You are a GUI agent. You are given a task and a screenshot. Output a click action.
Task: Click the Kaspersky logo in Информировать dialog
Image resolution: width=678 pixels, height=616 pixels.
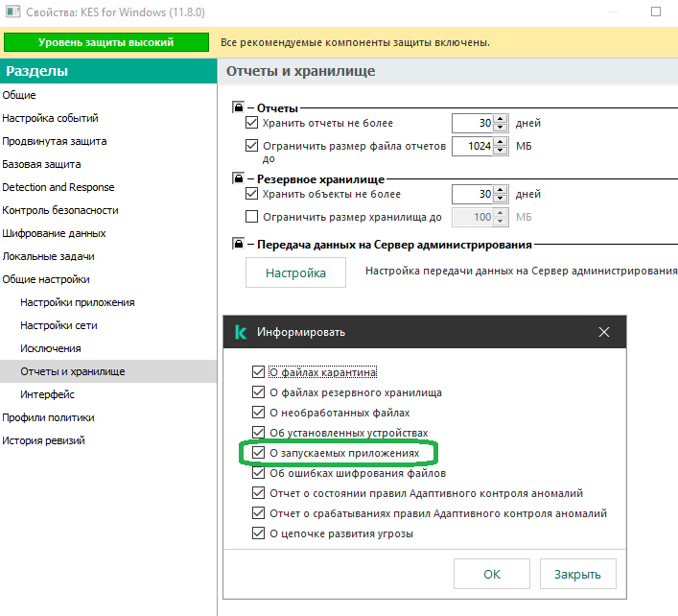point(241,332)
